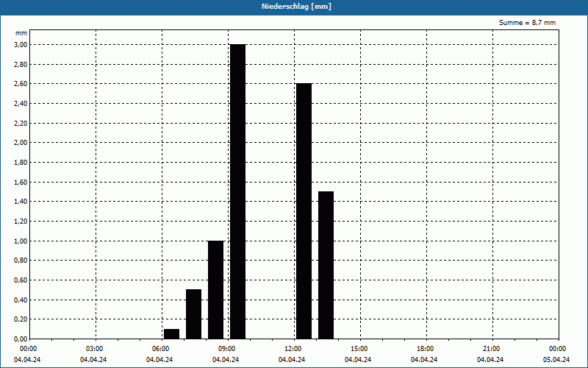Click the '2,40' y-axis label

click(x=21, y=103)
